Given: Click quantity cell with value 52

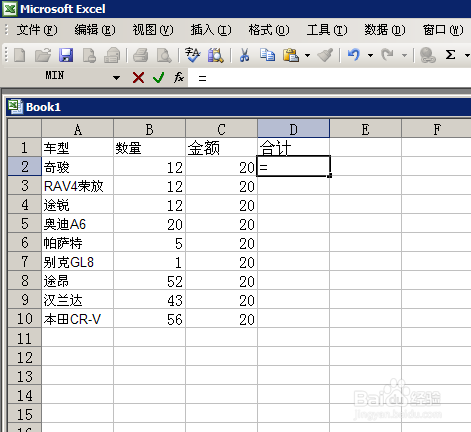Looking at the screenshot, I should (149, 281).
